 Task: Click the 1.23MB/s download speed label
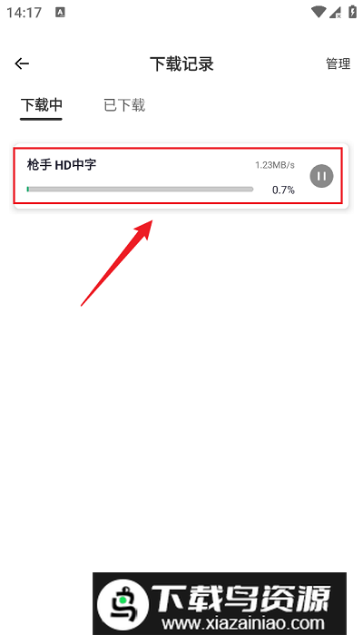click(275, 165)
